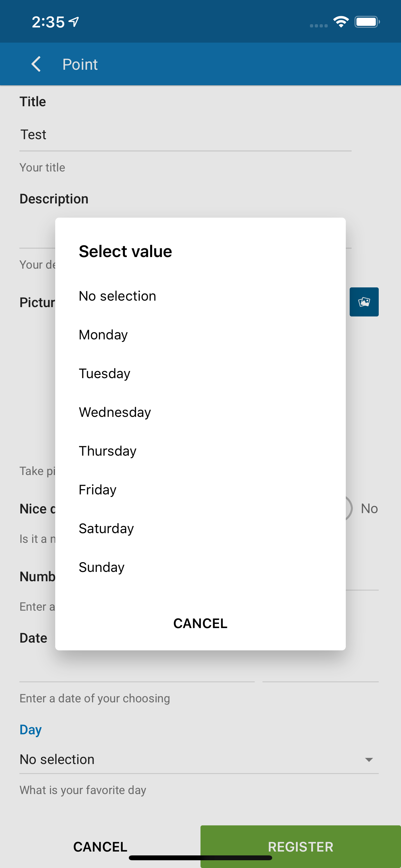Open the picture gallery icon button
The height and width of the screenshot is (868, 401).
click(364, 302)
